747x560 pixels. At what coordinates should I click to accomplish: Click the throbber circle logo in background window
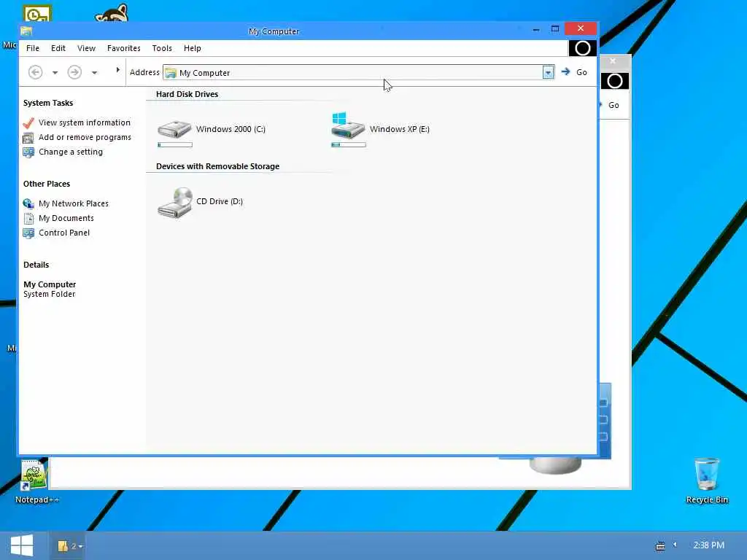pos(614,81)
